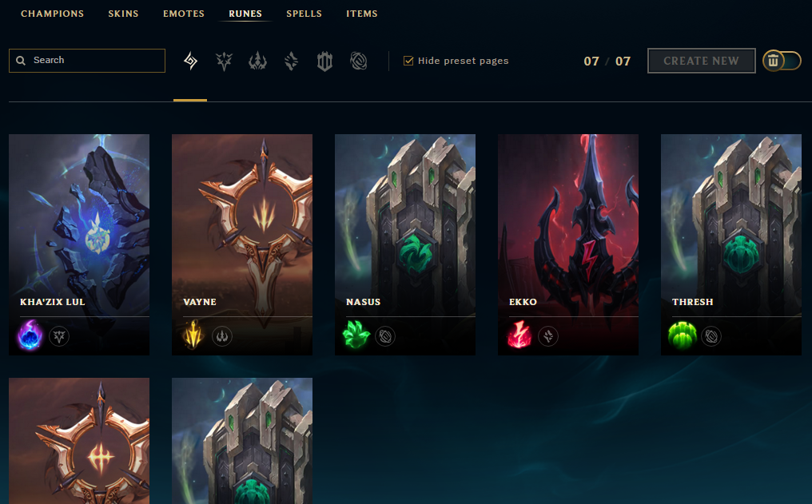Filter rune pages by Inspiration icon
The height and width of the screenshot is (504, 812).
[x=358, y=61]
